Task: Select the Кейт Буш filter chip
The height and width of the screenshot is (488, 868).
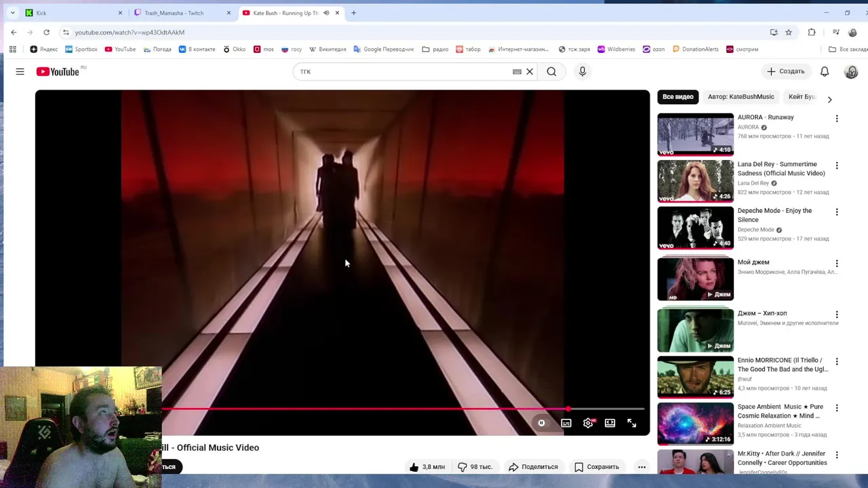Action: point(801,97)
